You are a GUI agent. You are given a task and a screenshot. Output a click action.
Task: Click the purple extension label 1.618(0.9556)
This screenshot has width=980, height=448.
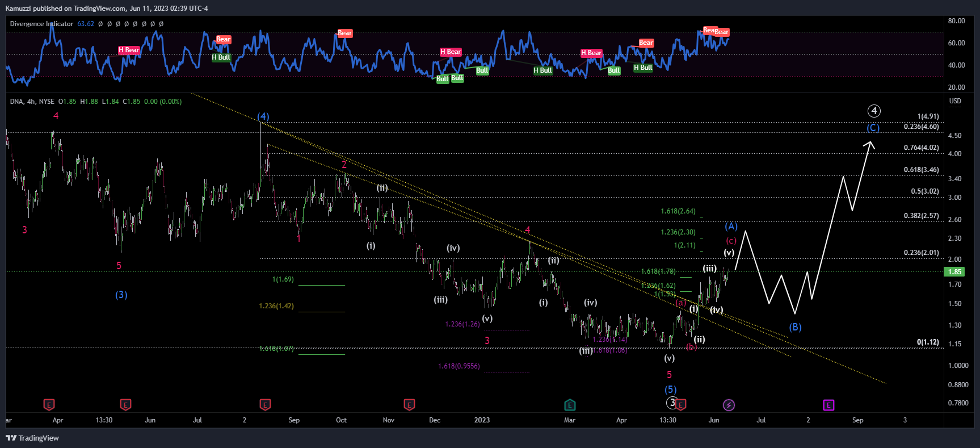[x=459, y=366]
